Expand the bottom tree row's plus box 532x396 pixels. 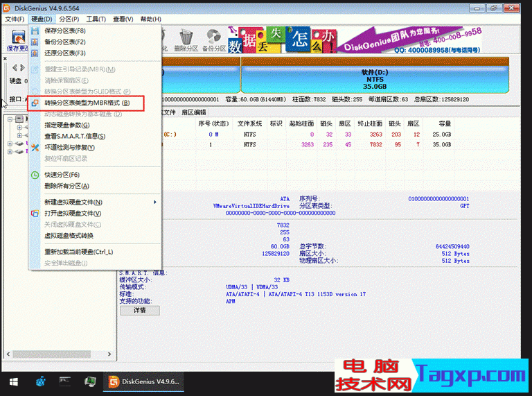(10, 152)
